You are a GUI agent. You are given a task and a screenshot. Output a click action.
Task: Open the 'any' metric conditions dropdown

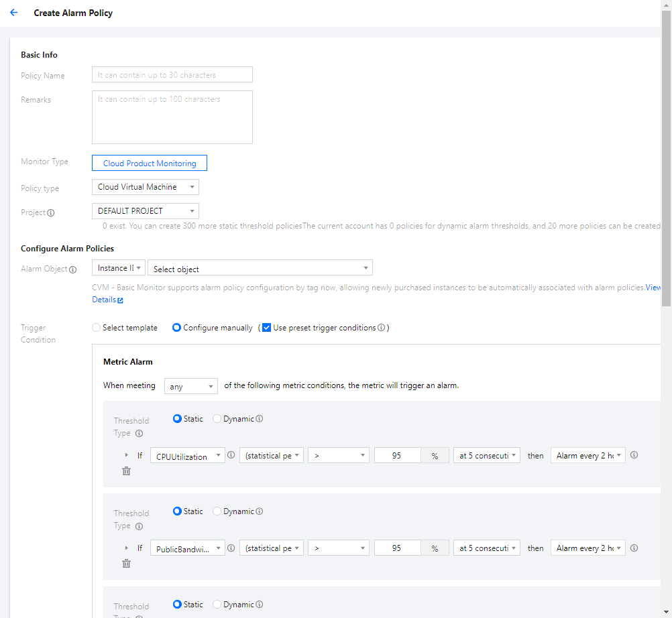point(190,386)
